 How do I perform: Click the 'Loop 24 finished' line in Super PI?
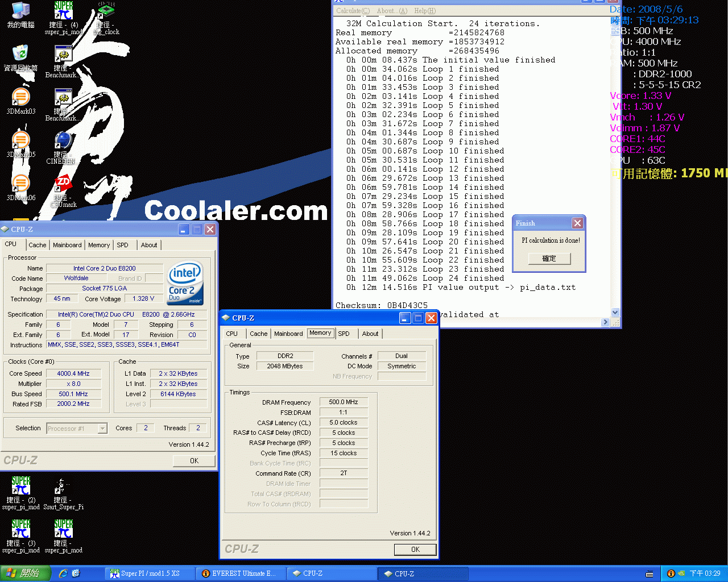click(425, 278)
